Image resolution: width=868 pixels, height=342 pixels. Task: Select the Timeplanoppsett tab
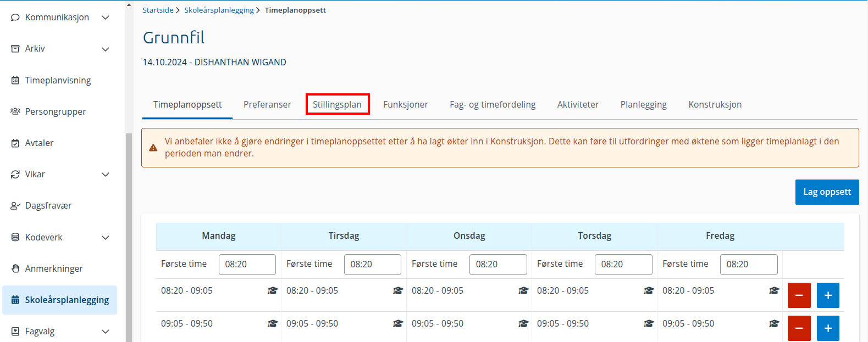187,104
